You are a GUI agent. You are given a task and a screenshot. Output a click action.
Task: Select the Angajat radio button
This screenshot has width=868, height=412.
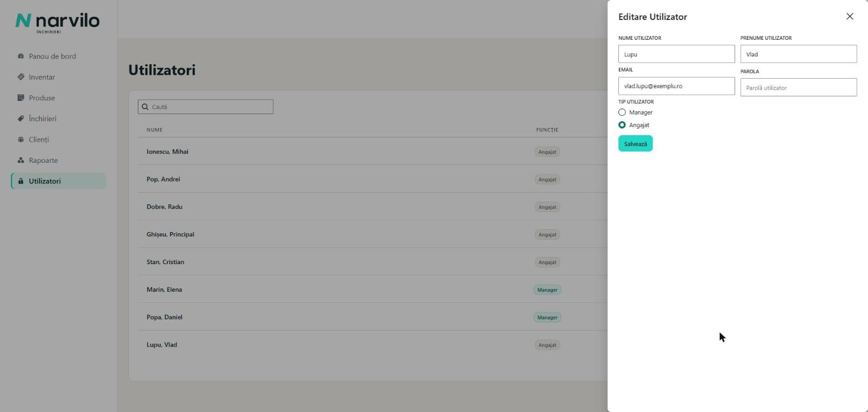[x=622, y=125]
